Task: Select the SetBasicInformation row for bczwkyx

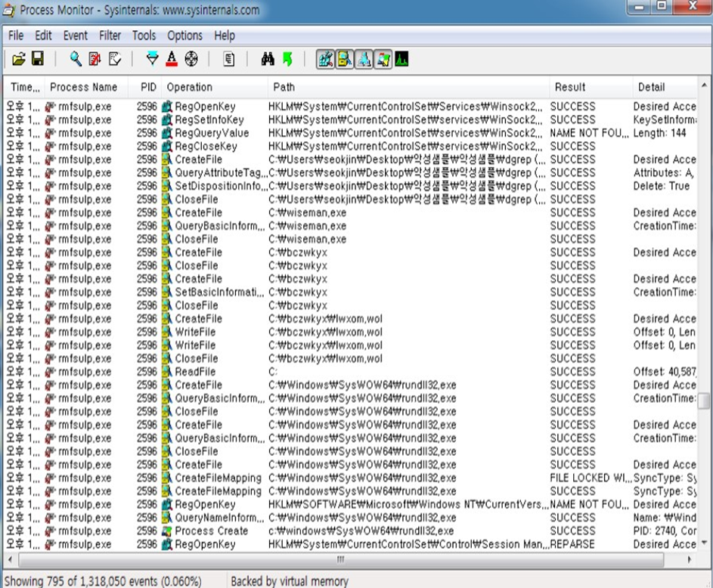Action: [x=350, y=292]
